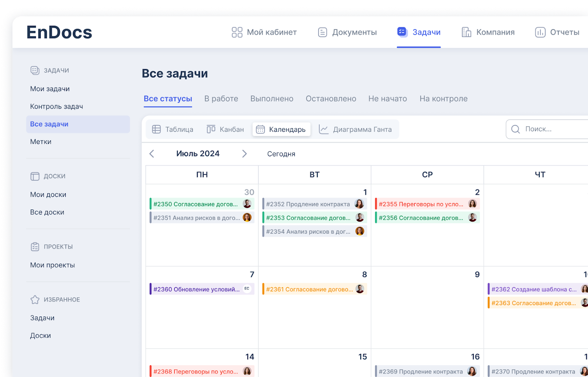This screenshot has width=588, height=377.
Task: Open task #2363 Согласование договора
Action: (x=538, y=303)
